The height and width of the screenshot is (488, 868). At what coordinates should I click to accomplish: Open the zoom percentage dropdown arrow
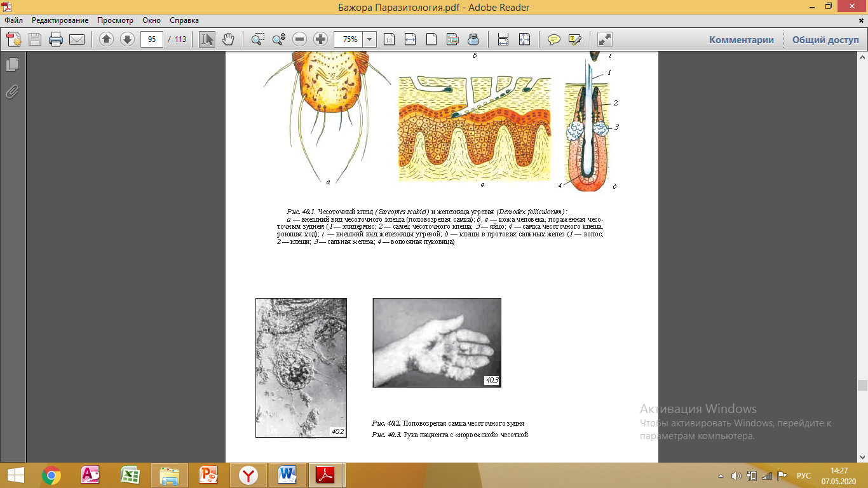pos(369,39)
